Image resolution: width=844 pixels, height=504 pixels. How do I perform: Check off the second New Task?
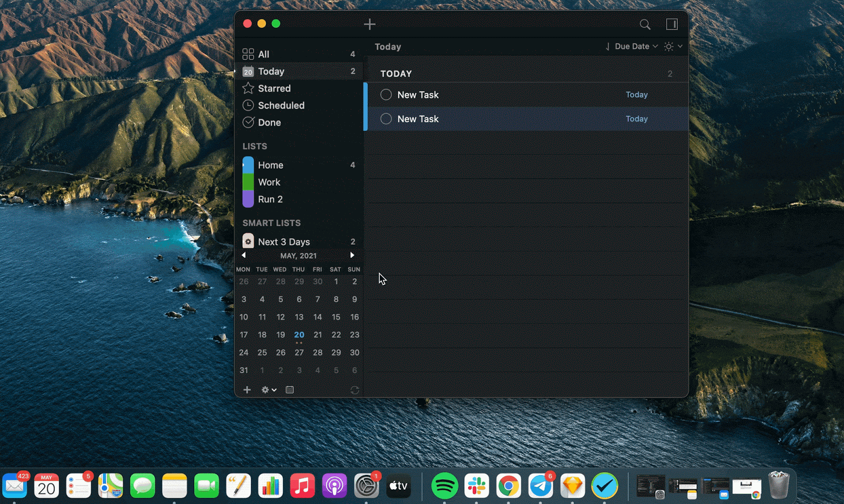[386, 119]
